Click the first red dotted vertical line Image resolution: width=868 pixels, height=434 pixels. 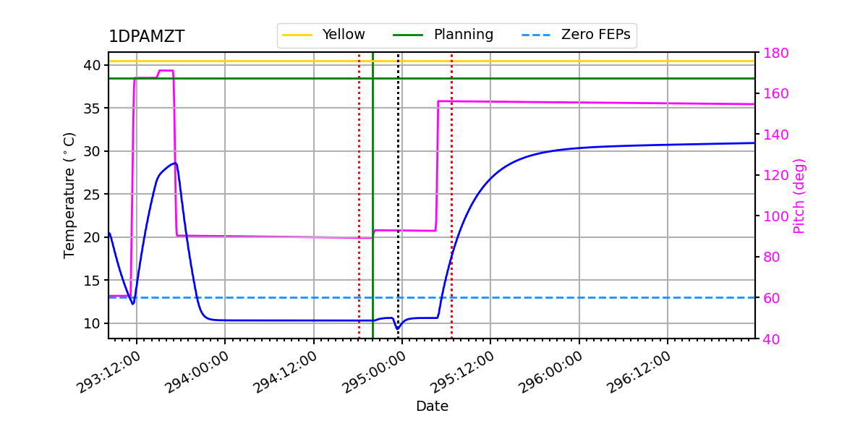click(x=359, y=195)
